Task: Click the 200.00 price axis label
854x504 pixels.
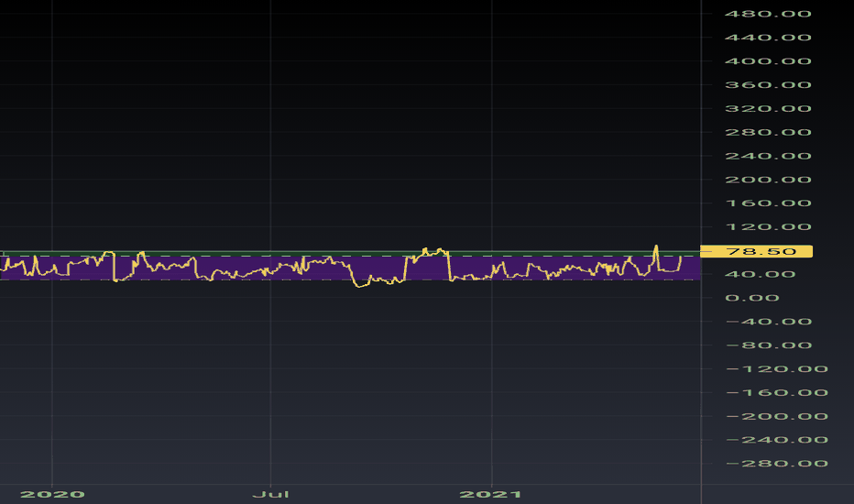Action: (x=768, y=180)
